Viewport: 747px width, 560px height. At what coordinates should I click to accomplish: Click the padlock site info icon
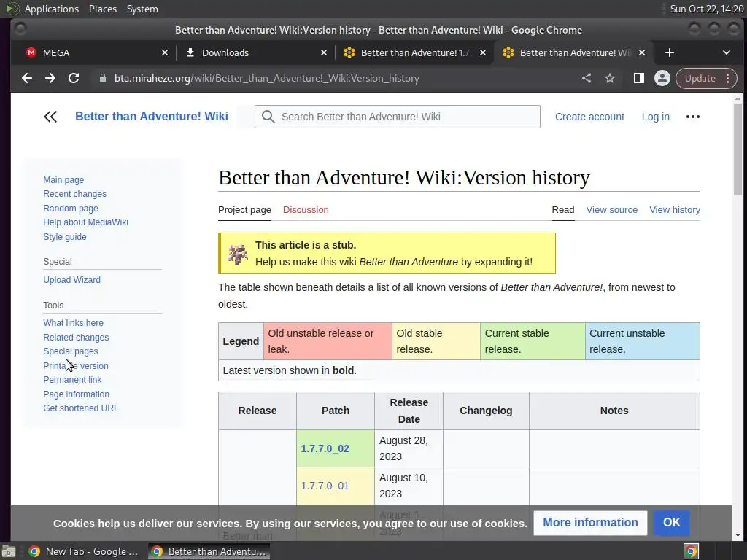tap(102, 78)
